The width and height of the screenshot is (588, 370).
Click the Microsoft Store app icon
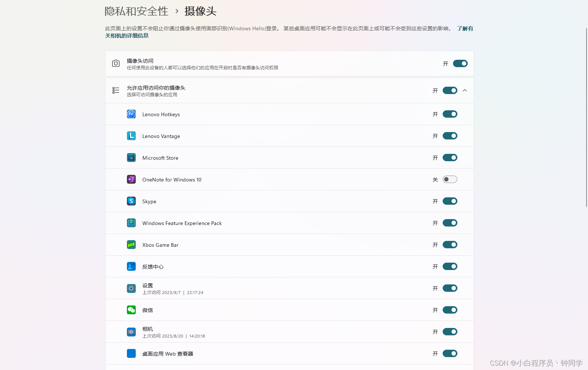131,158
